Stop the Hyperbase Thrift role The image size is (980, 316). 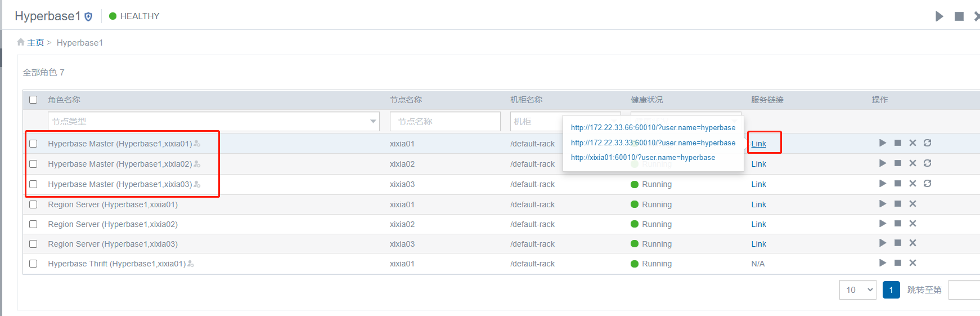pos(898,263)
